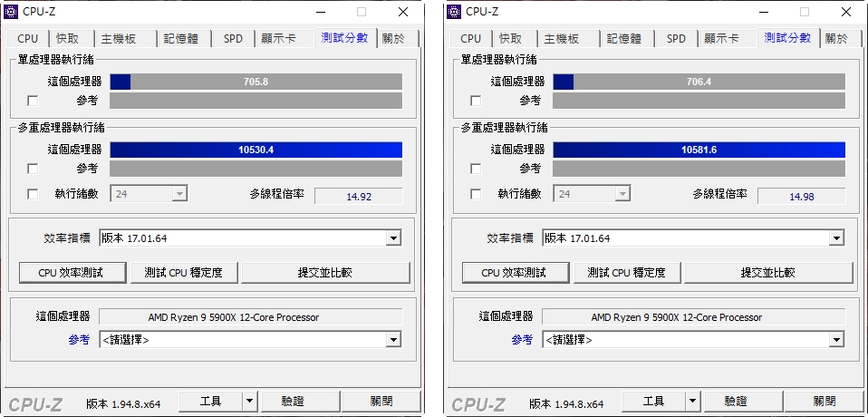Open thread count 24 dropdown in left window
868x417 pixels.
click(x=149, y=194)
